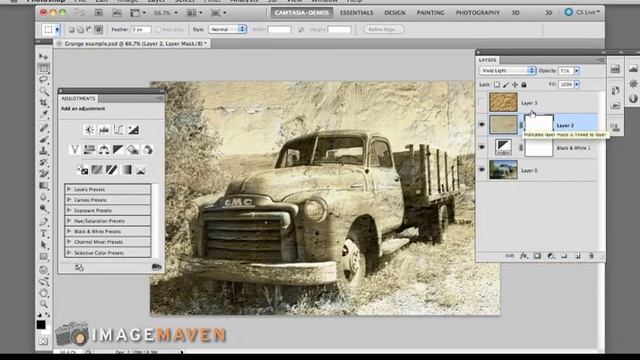640x360 pixels.
Task: Add an Exposure adjustment
Action: [133, 130]
